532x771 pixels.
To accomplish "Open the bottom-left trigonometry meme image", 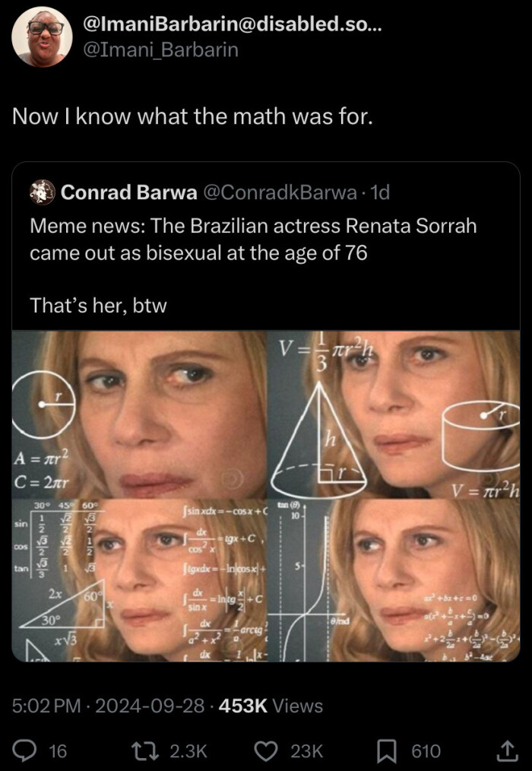I will point(139,580).
